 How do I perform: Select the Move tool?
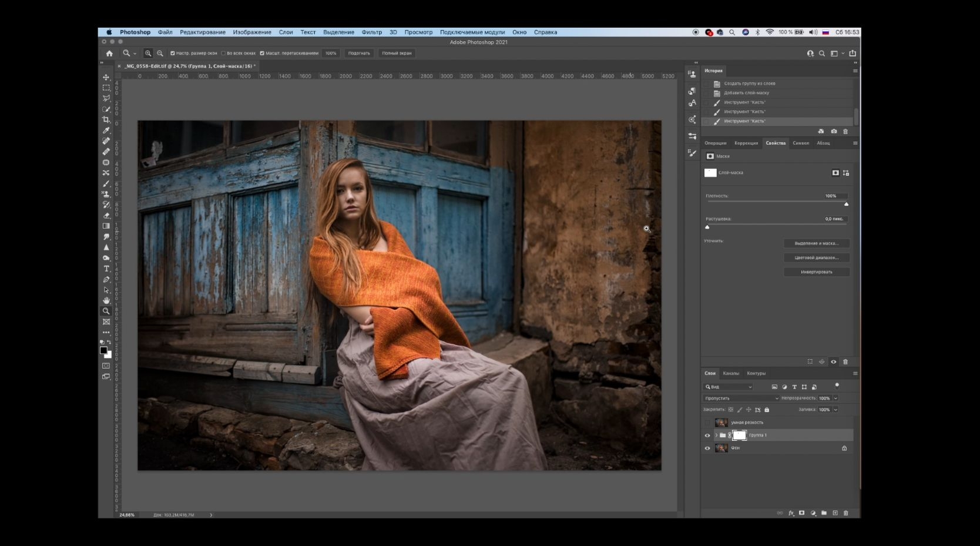click(x=106, y=77)
